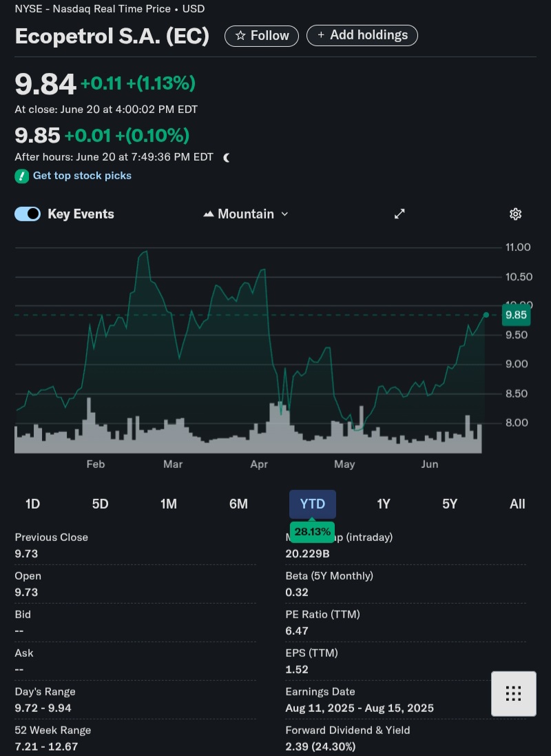Click the green stock picks badge icon
551x756 pixels.
(21, 176)
